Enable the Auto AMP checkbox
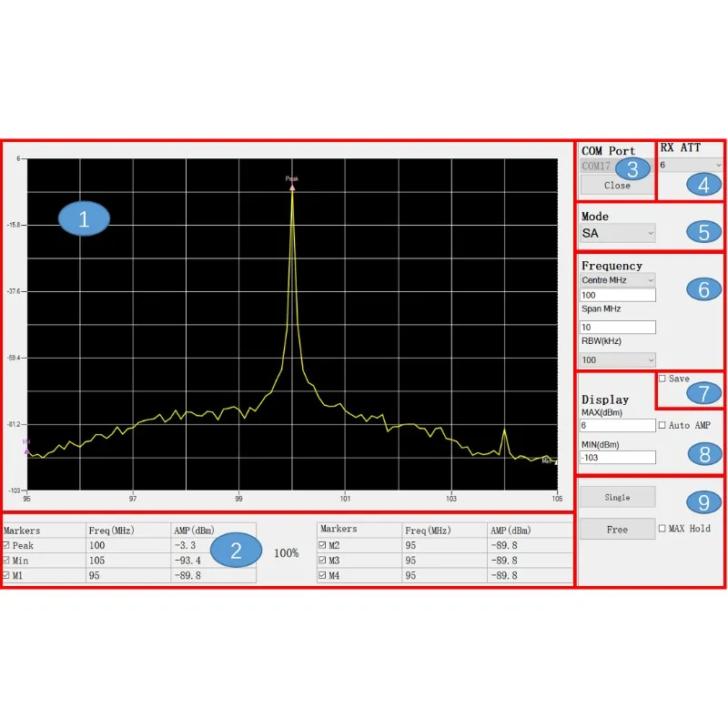This screenshot has height=728, width=728. click(662, 425)
